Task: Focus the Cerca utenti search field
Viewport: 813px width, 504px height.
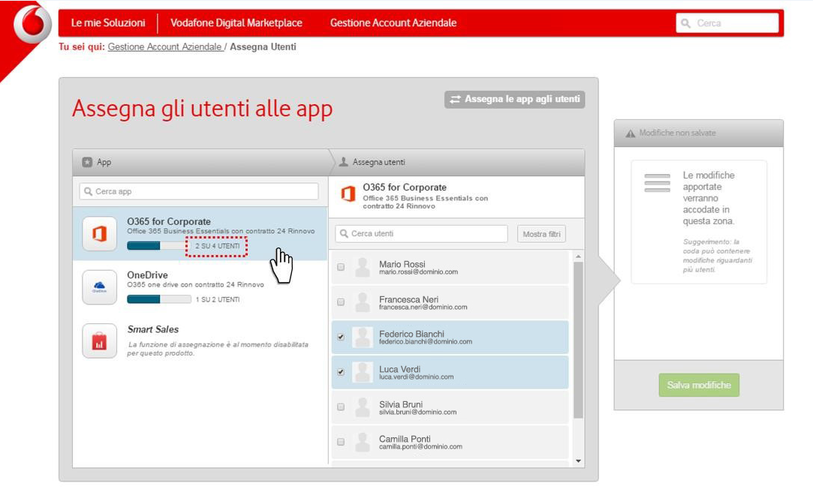Action: click(x=422, y=233)
